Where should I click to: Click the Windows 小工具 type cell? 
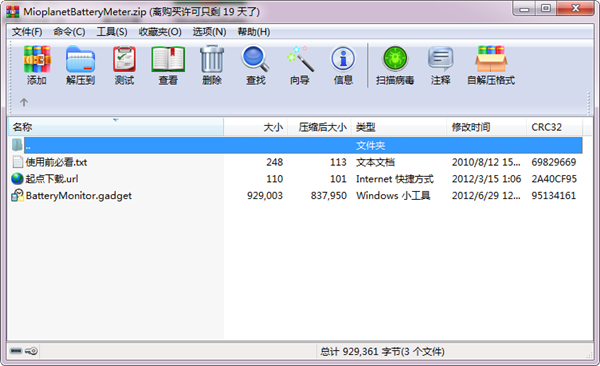393,196
